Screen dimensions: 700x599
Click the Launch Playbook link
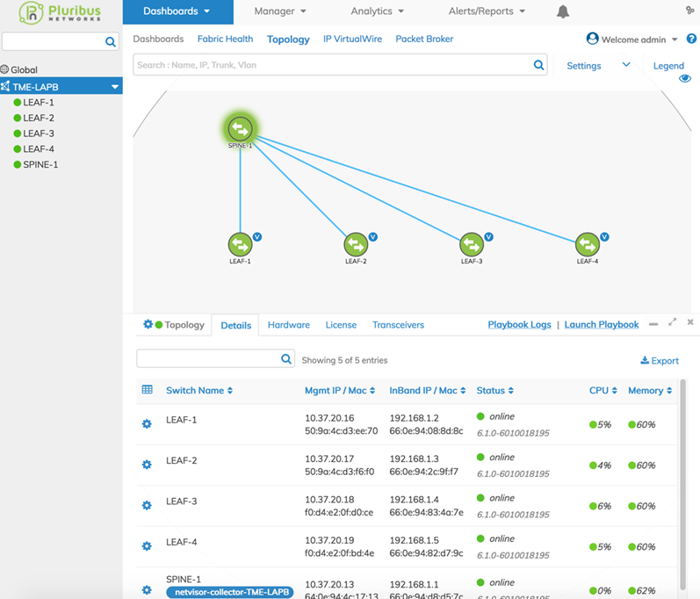(602, 324)
